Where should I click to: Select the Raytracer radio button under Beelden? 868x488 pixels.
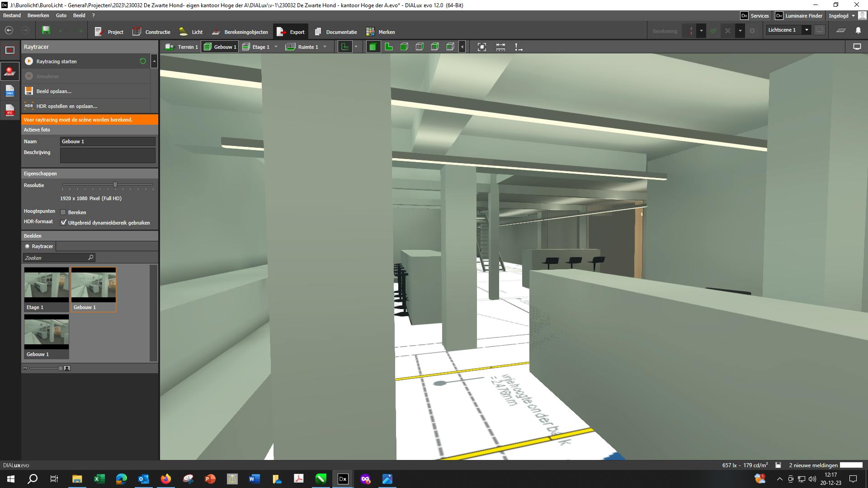[27, 246]
